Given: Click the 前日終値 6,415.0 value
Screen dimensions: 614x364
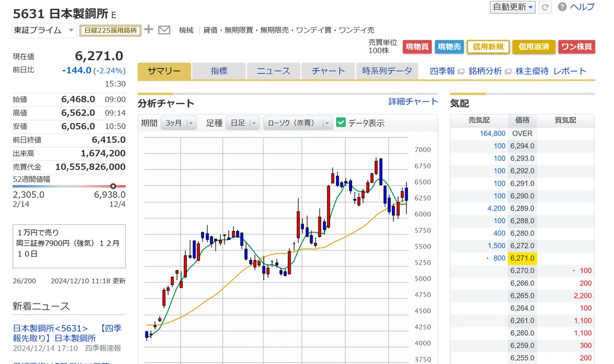Looking at the screenshot, I should tap(109, 140).
